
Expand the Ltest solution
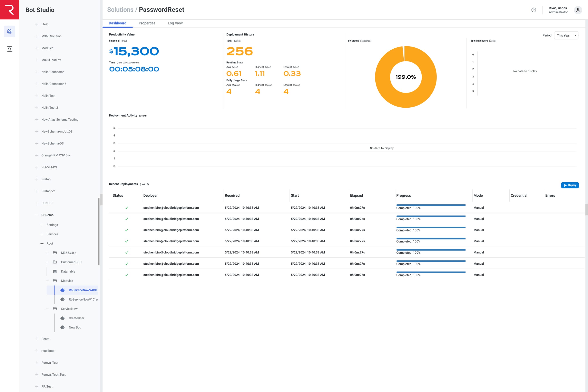click(37, 24)
